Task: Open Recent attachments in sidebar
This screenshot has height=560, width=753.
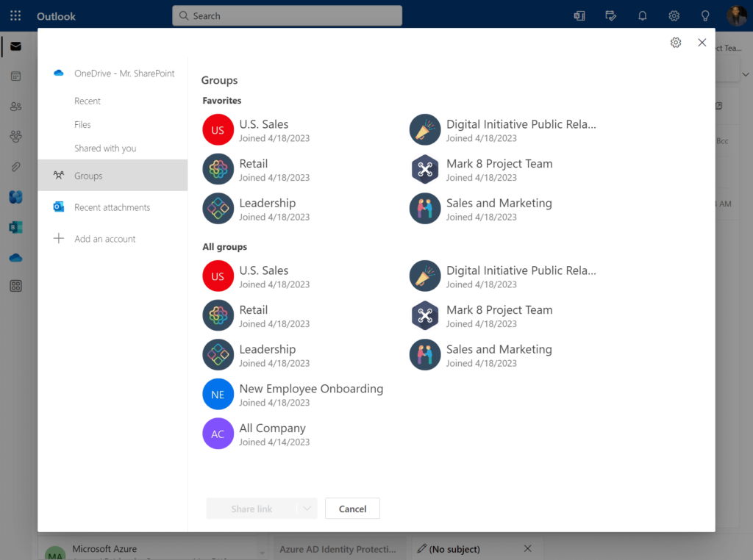Action: pyautogui.click(x=113, y=207)
